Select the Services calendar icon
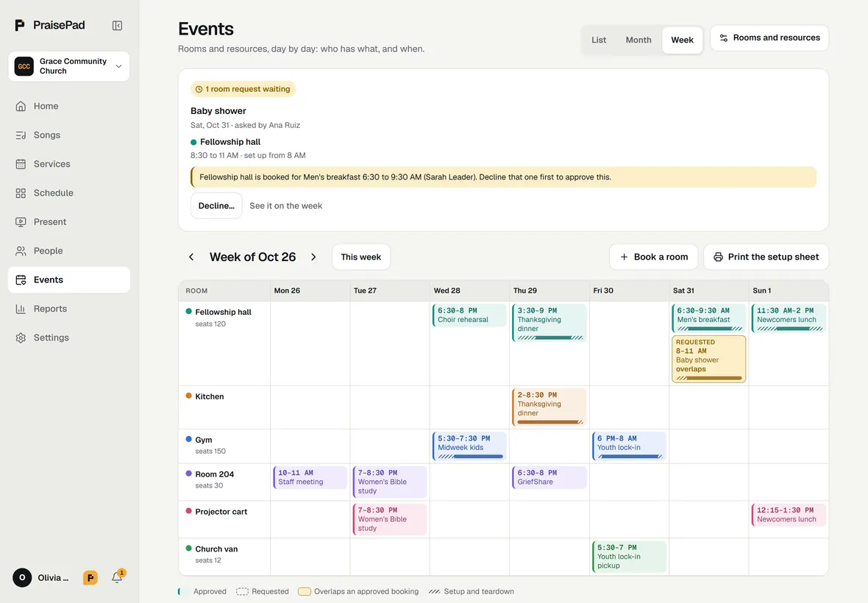This screenshot has width=868, height=603. (21, 164)
